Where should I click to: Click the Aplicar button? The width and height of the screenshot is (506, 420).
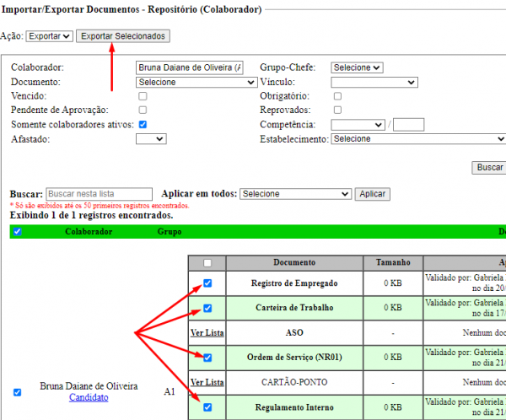click(373, 194)
